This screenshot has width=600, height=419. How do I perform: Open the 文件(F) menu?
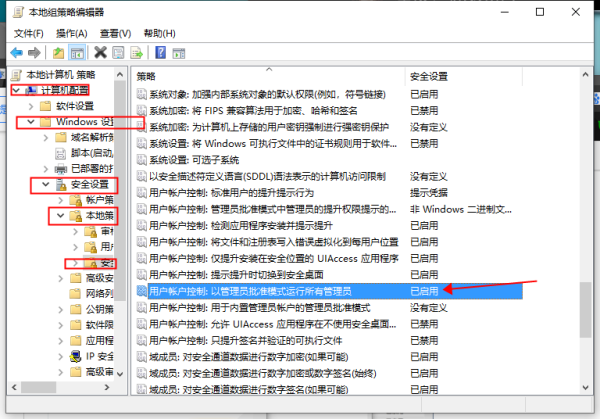click(29, 34)
